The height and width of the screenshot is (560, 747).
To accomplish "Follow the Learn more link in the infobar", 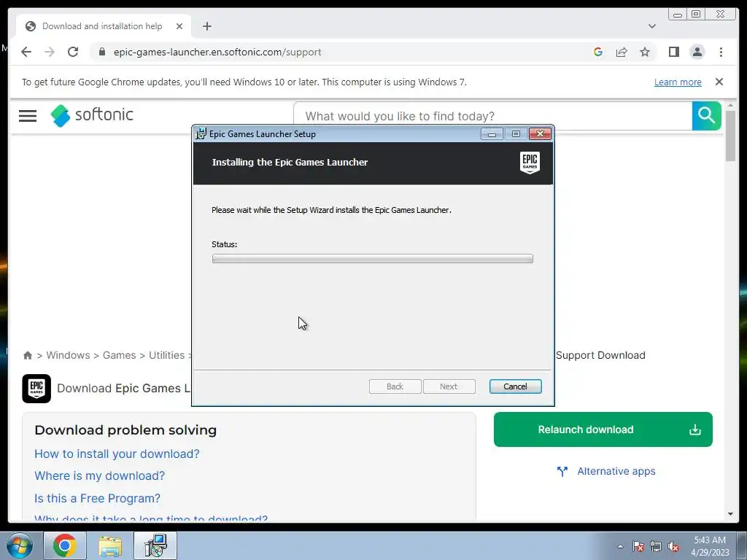I will point(678,82).
